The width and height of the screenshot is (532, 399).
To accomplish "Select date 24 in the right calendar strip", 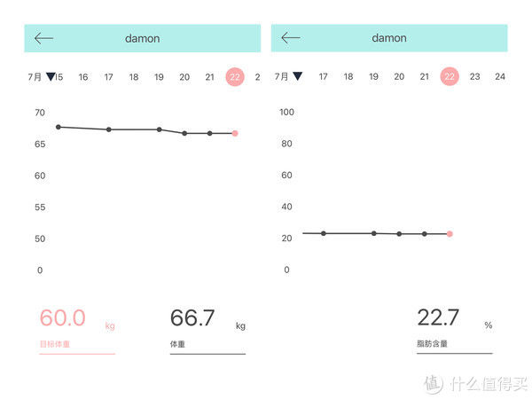I will point(500,77).
